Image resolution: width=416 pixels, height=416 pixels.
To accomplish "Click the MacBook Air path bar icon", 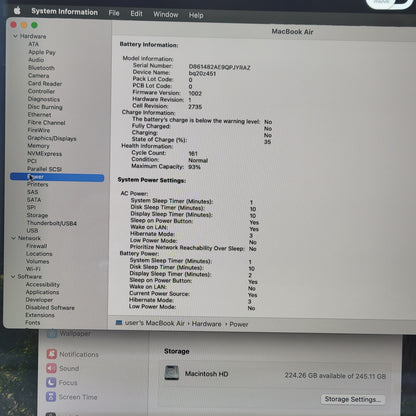I will [x=119, y=323].
